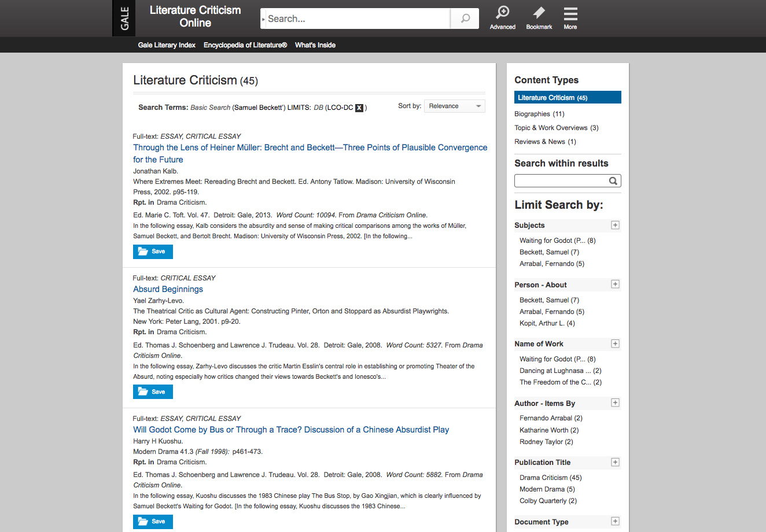Expand the Name of Work filter
Viewport: 766px width, 532px height.
click(615, 343)
